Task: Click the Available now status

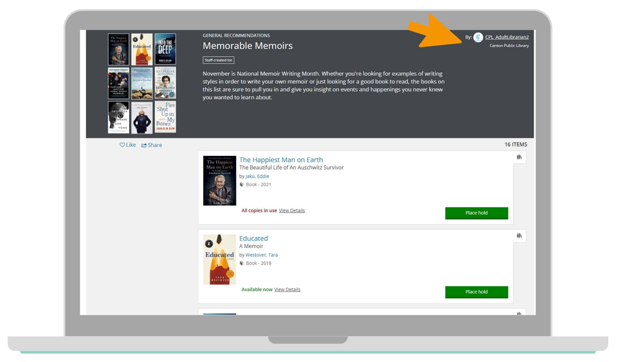Action: click(x=257, y=289)
